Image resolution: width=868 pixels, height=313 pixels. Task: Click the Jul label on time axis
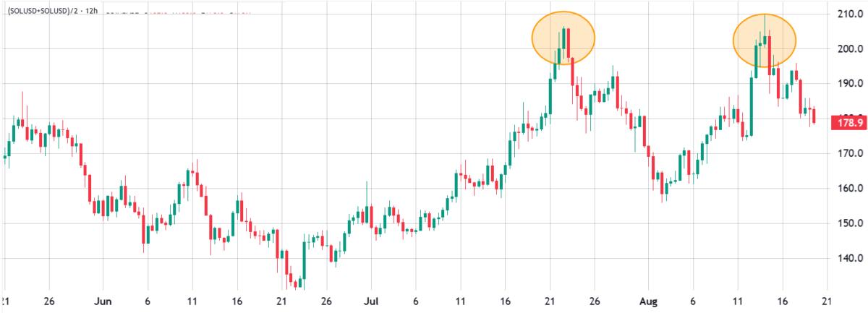tap(371, 301)
